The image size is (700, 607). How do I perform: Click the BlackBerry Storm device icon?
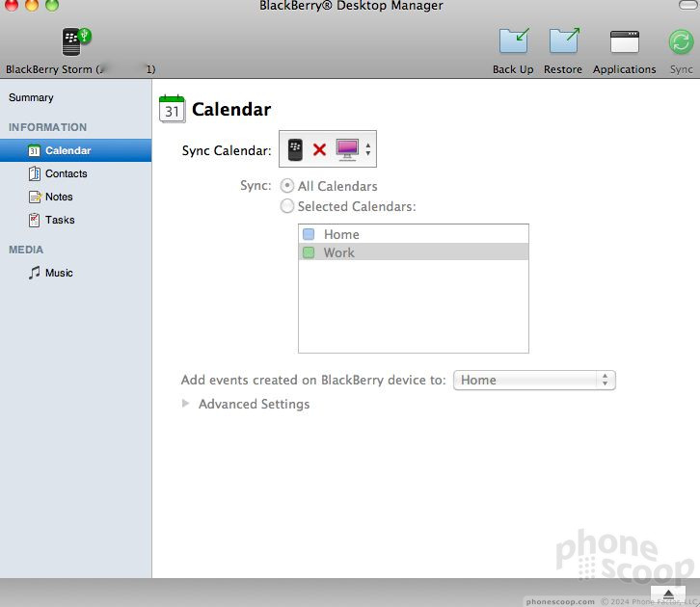click(76, 42)
